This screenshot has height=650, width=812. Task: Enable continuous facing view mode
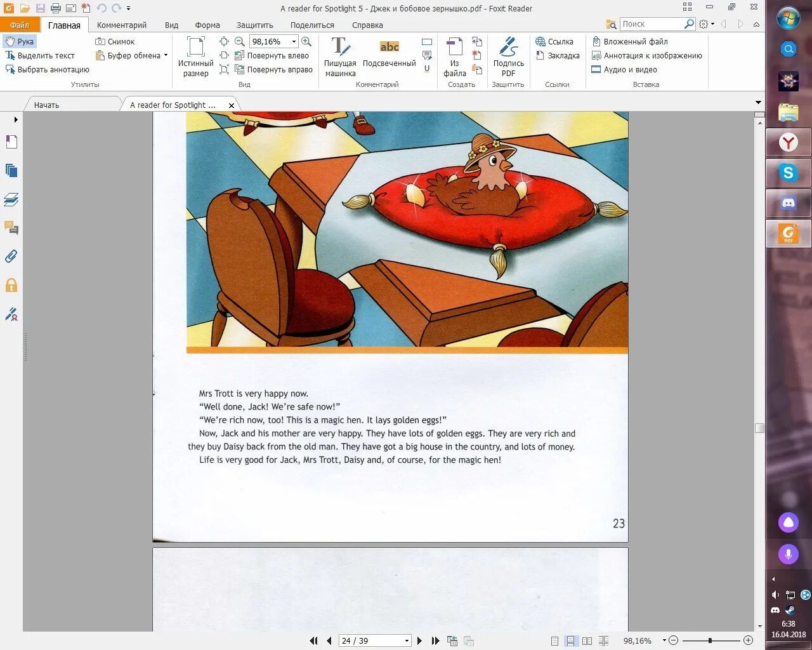tap(603, 641)
